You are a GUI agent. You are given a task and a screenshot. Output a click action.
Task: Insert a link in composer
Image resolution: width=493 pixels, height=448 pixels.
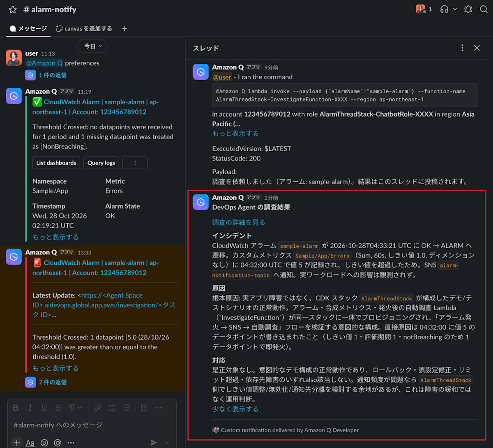[98, 408]
